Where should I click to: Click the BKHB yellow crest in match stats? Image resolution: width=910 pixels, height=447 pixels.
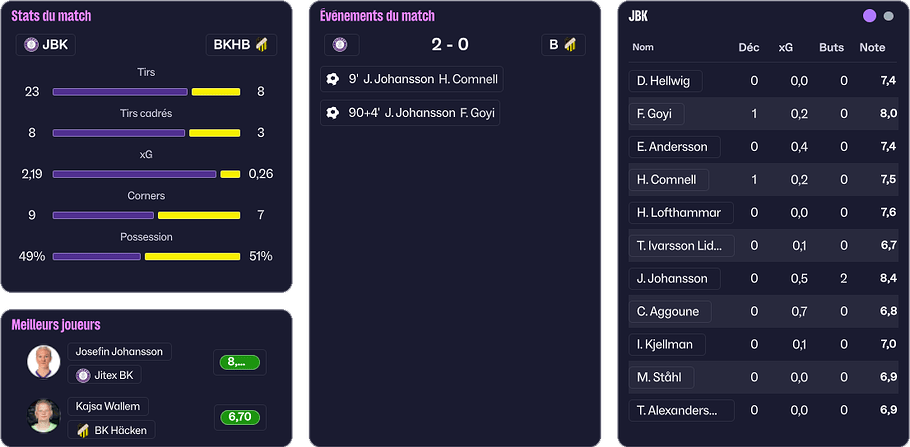(262, 45)
